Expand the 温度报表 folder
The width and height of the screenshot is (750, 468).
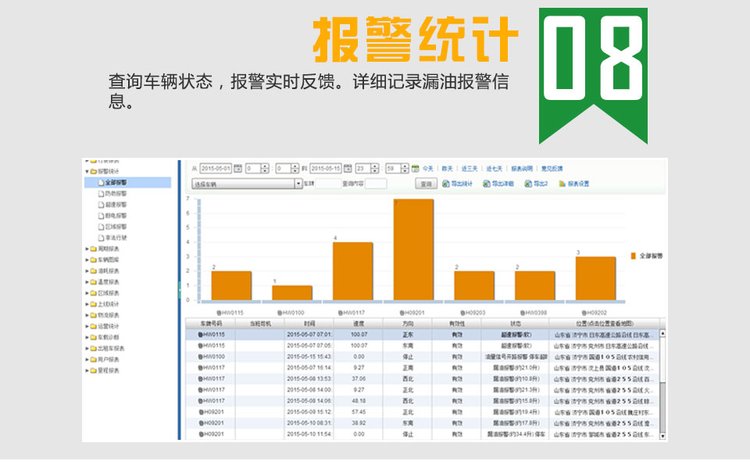coord(86,282)
